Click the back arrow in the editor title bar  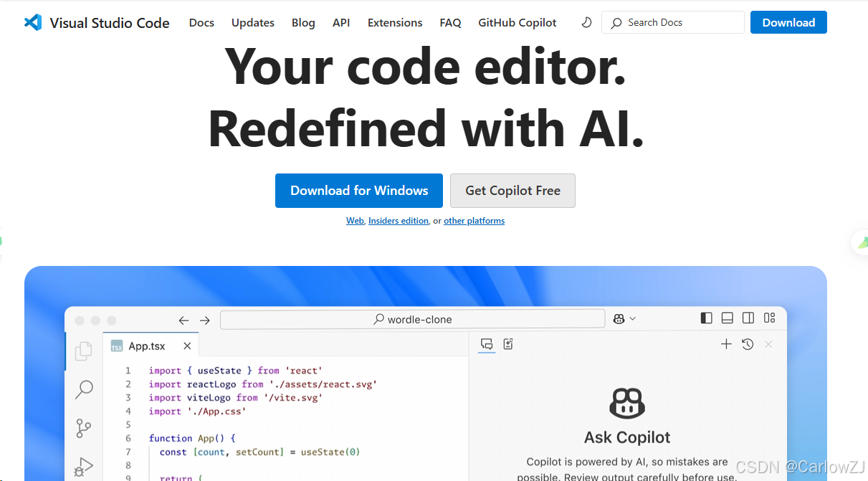coord(184,320)
